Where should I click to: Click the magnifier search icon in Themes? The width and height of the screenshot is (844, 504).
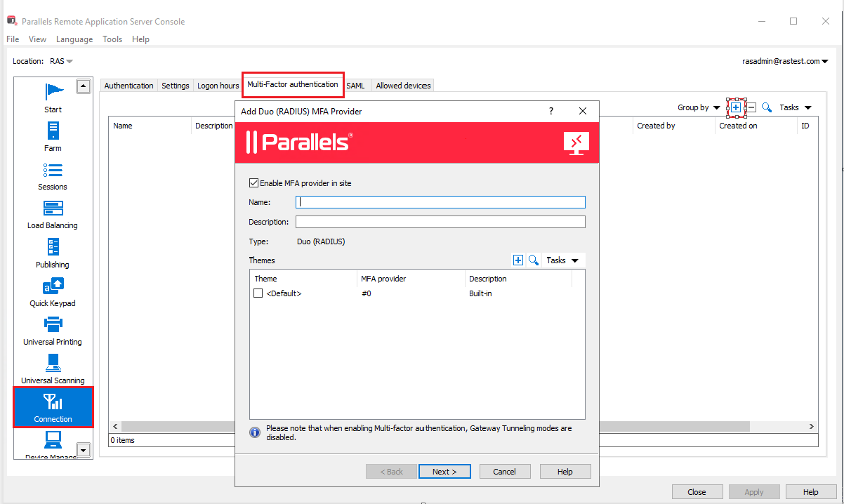[534, 260]
